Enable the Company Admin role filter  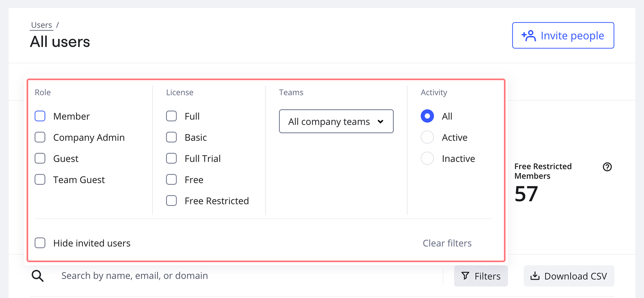(x=40, y=137)
